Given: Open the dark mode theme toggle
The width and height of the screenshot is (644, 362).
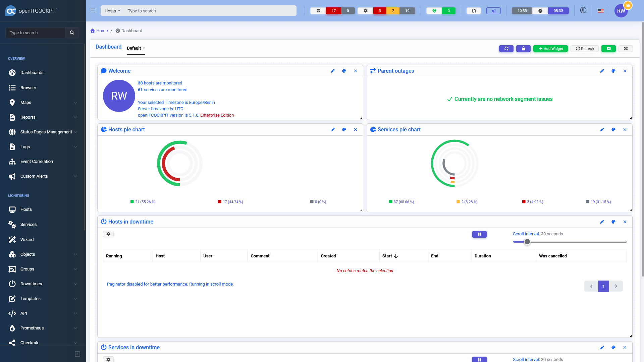Looking at the screenshot, I should tap(583, 10).
